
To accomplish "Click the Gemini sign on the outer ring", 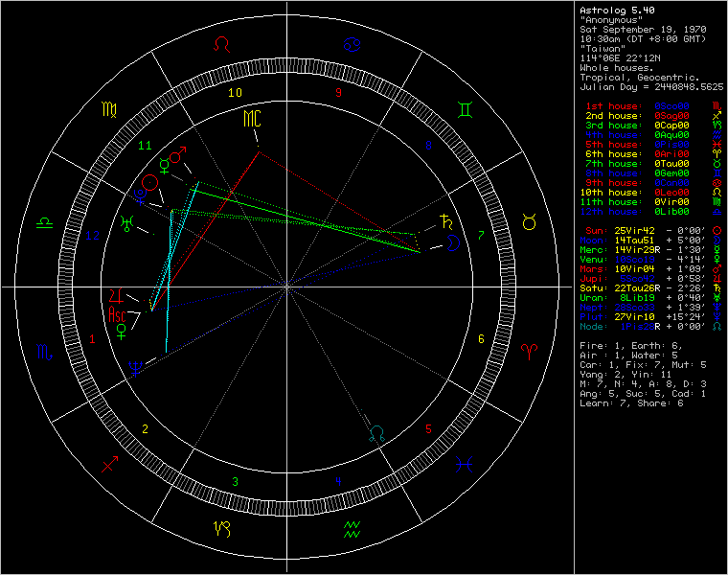I will (x=465, y=109).
